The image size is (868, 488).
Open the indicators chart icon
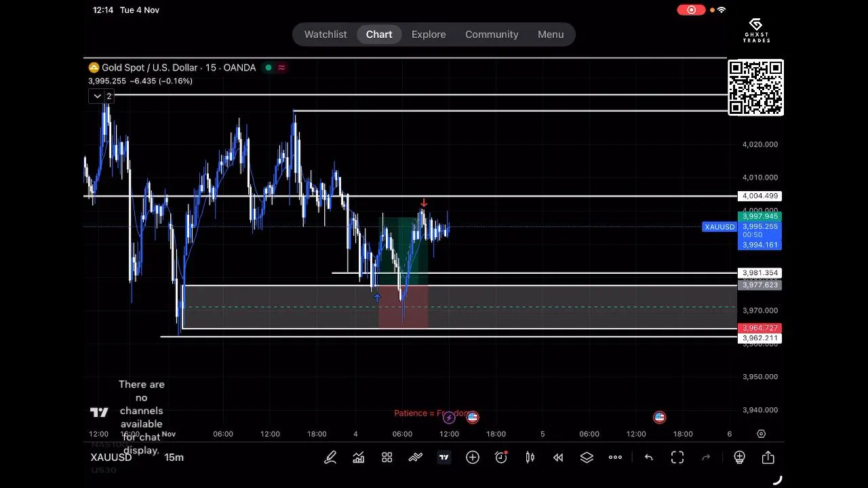click(x=359, y=457)
